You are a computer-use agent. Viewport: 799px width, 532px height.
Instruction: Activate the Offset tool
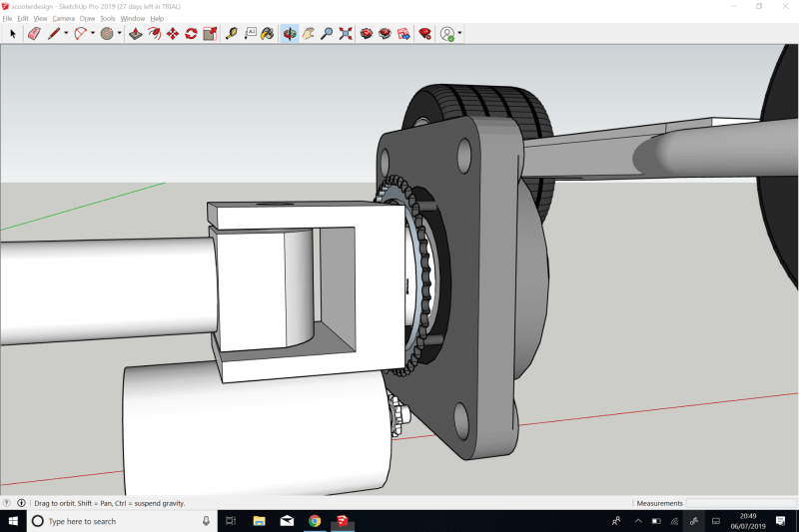pos(155,34)
